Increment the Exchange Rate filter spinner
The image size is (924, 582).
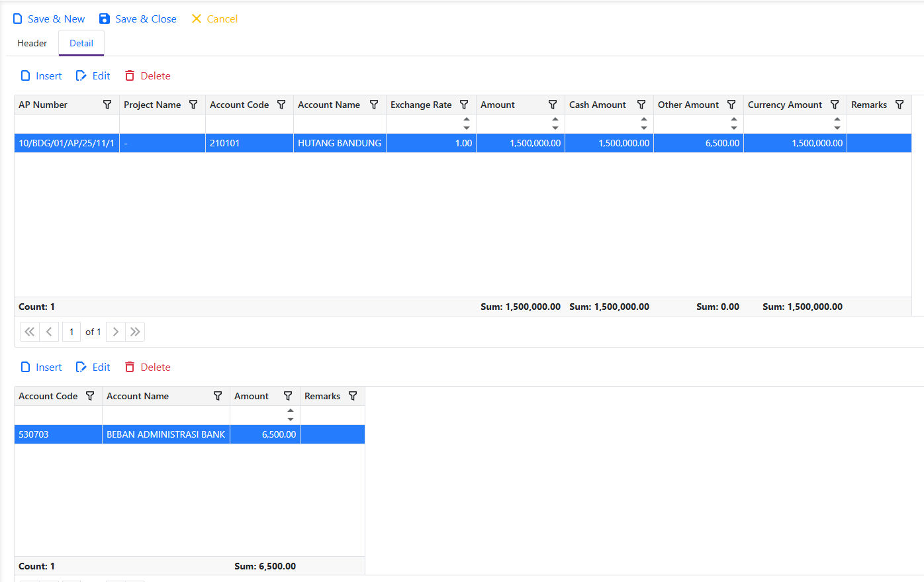(467, 119)
